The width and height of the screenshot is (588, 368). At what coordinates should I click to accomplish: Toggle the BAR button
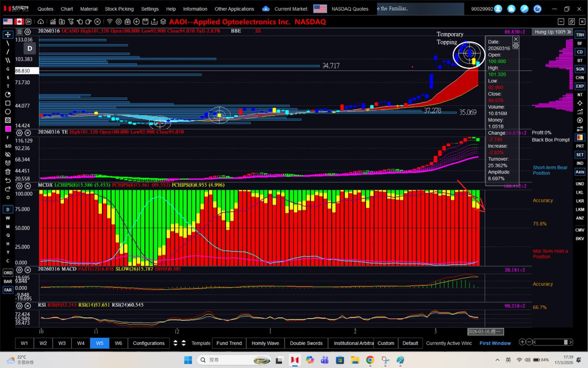8,282
